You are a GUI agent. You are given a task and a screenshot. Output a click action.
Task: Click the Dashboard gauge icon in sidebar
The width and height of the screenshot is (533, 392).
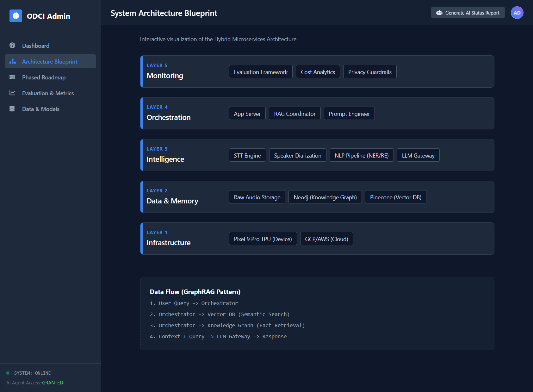tap(12, 46)
